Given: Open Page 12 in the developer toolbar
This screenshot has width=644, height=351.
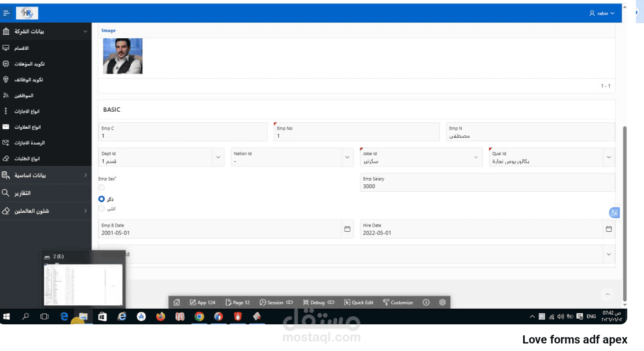Looking at the screenshot, I should tap(238, 302).
